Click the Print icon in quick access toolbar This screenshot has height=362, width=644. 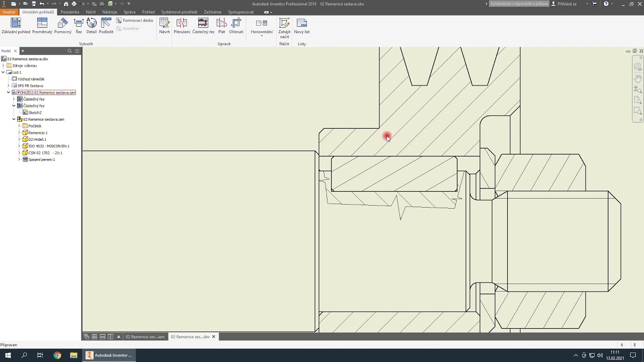tap(74, 4)
